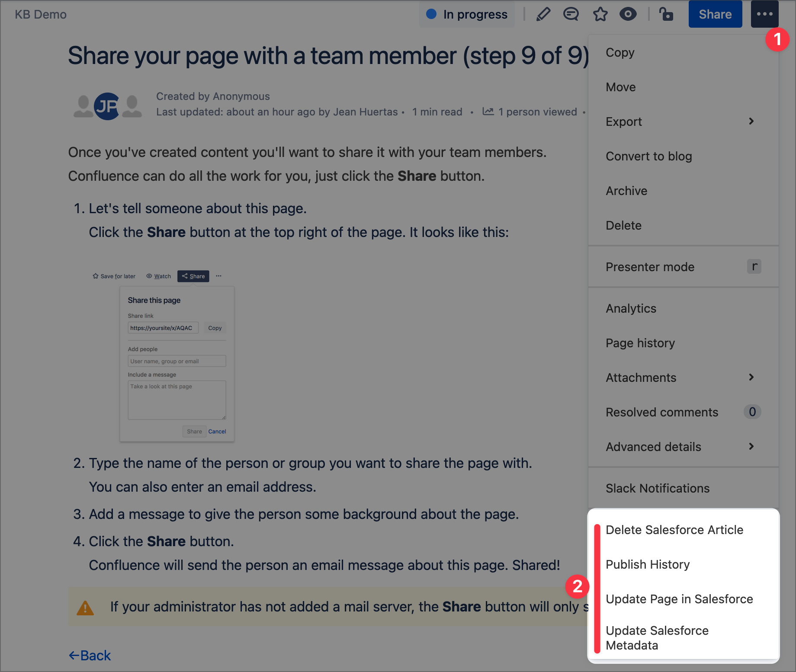The image size is (796, 672).
Task: Choose Update Page in Salesforce
Action: point(679,599)
